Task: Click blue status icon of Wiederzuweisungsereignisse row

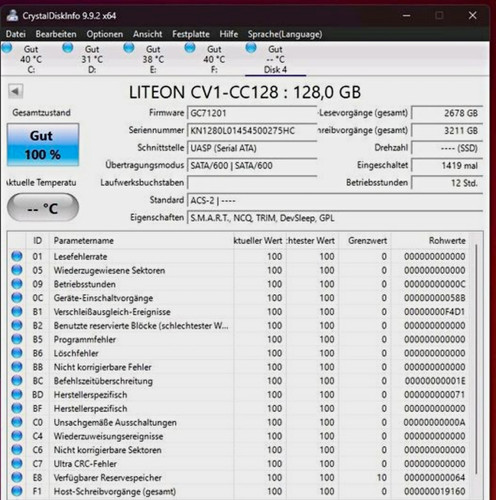Action: [x=17, y=436]
